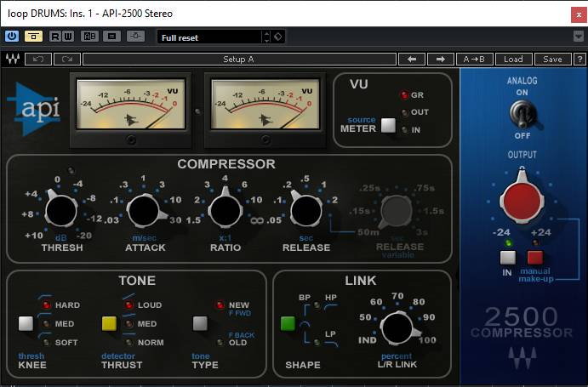Click left VU meter calibration screw
588x387 pixels.
pos(131,139)
